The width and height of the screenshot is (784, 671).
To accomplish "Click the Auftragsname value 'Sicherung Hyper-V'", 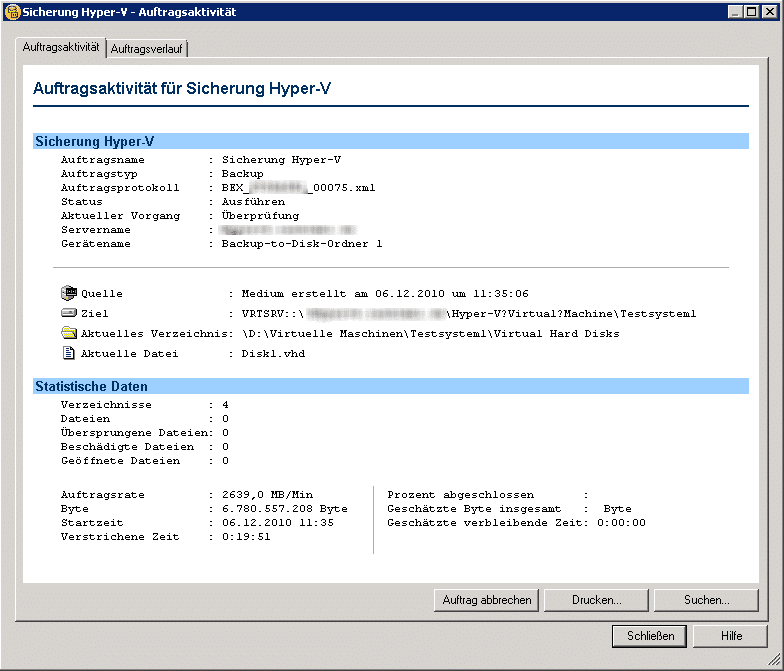I will pos(282,160).
